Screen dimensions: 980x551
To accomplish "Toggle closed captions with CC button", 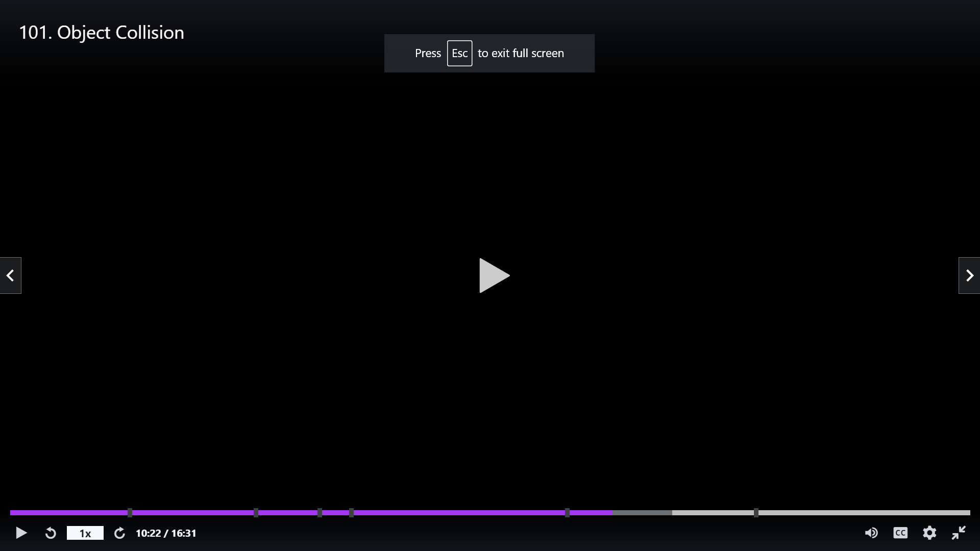I will pos(900,533).
